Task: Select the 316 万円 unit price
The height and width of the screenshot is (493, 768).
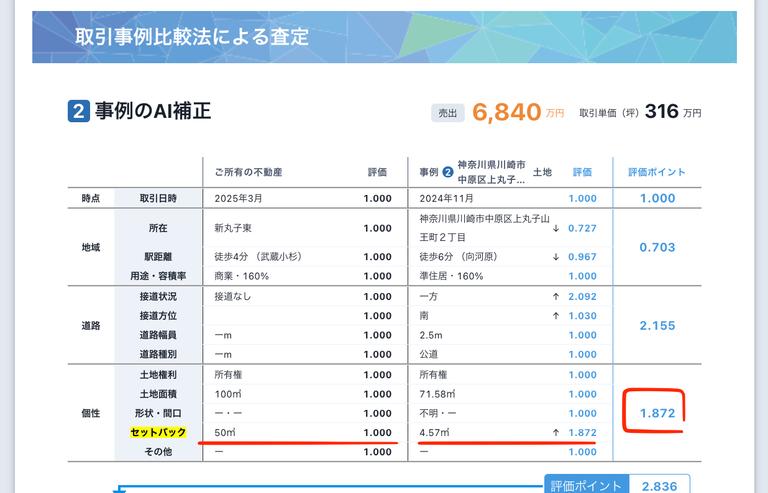Action: pos(672,112)
